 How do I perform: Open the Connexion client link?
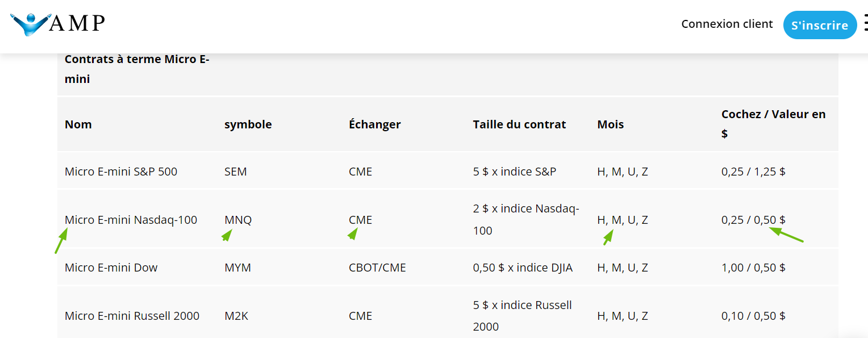(x=727, y=24)
